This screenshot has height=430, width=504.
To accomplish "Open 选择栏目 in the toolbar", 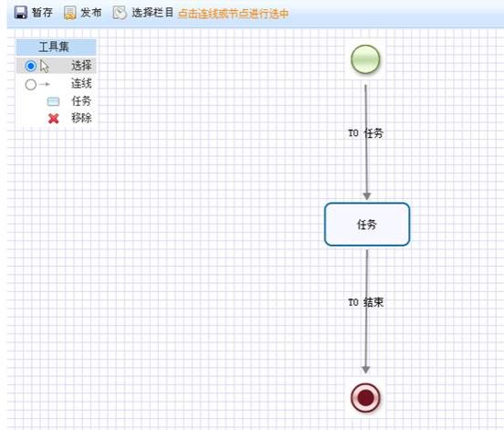I will [x=152, y=13].
